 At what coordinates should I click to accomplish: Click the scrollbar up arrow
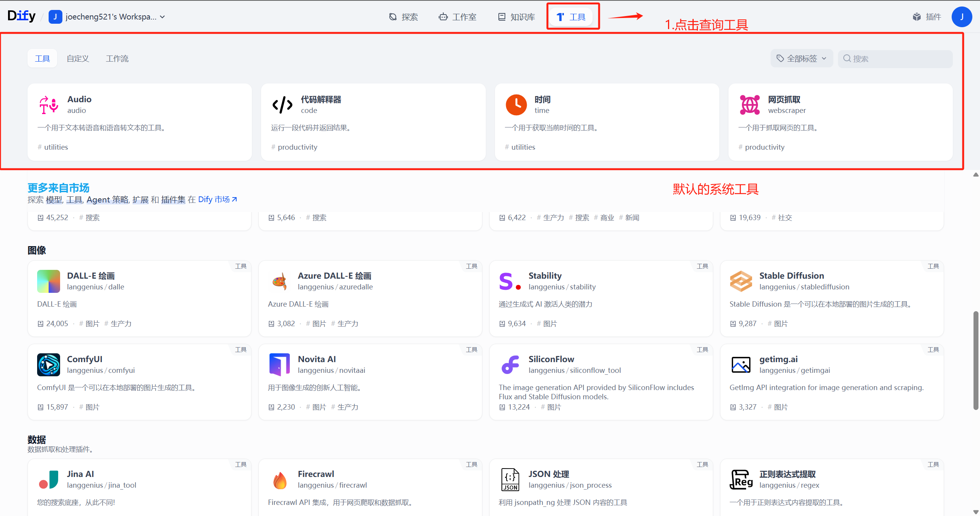[976, 175]
